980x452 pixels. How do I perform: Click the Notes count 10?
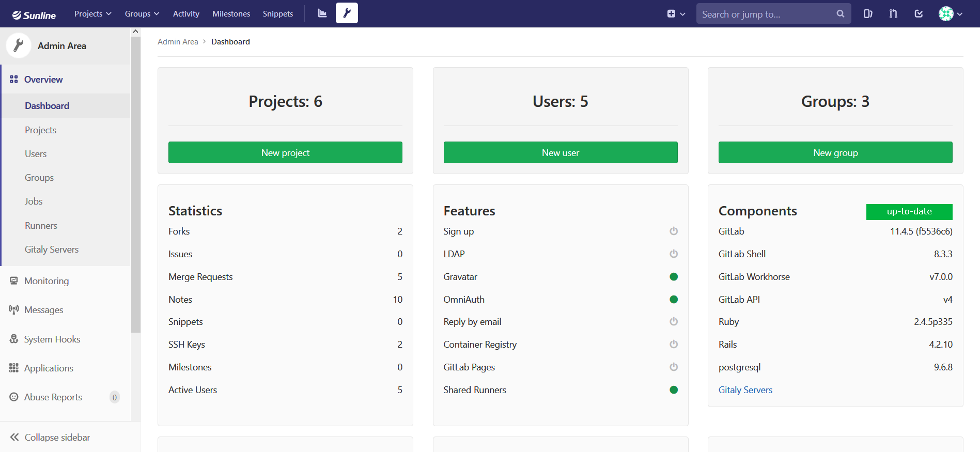coord(398,299)
